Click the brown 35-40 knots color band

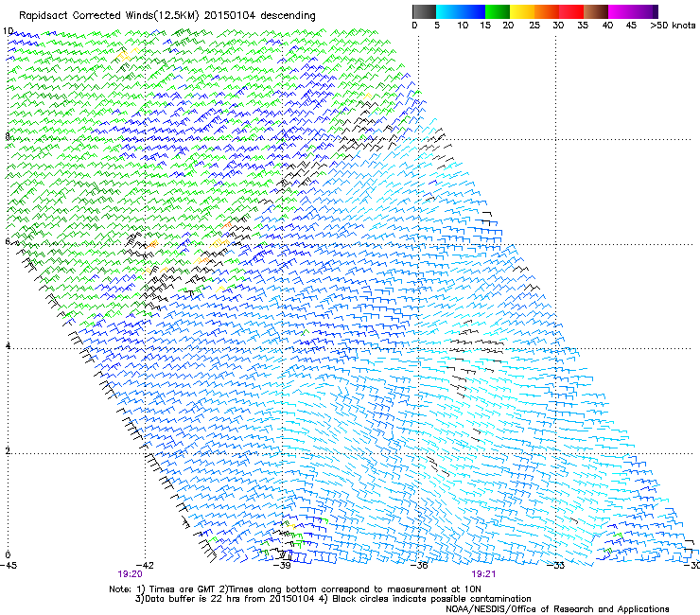pyautogui.click(x=596, y=11)
